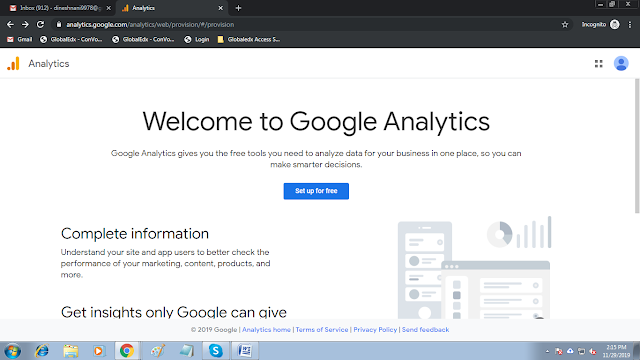Click the Send feedback link
Viewport: 640px width, 360px height.
point(425,330)
